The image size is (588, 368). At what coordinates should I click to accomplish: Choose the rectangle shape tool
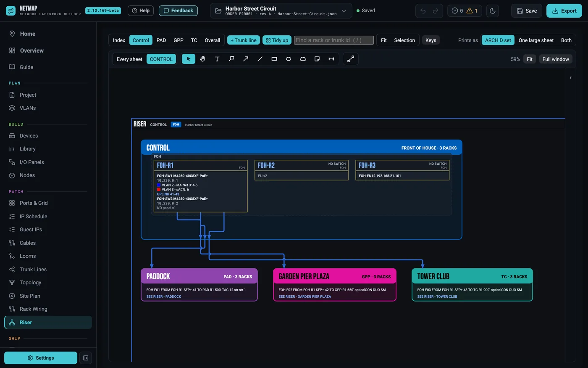tap(274, 59)
